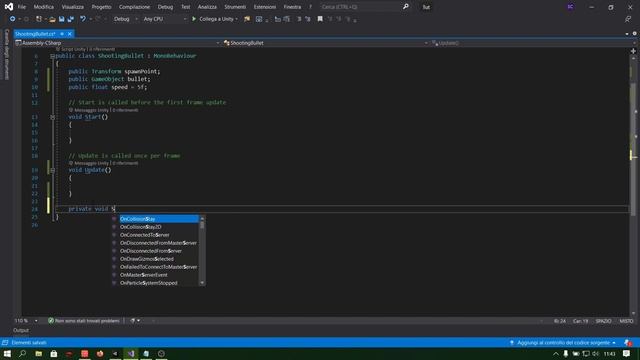The image size is (640, 360).
Task: Select OnDrawGizmosSelected suggestion
Action: pos(155,259)
